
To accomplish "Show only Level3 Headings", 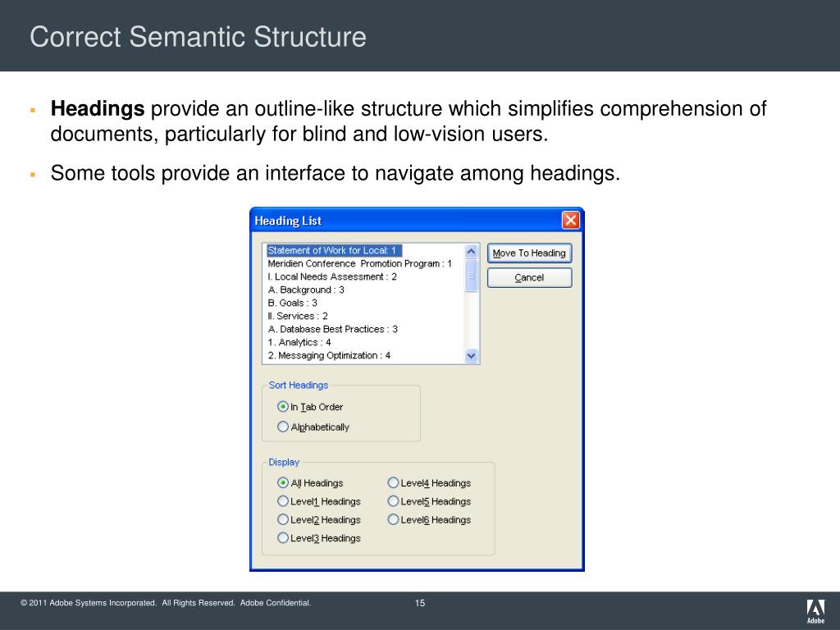I will pos(283,538).
